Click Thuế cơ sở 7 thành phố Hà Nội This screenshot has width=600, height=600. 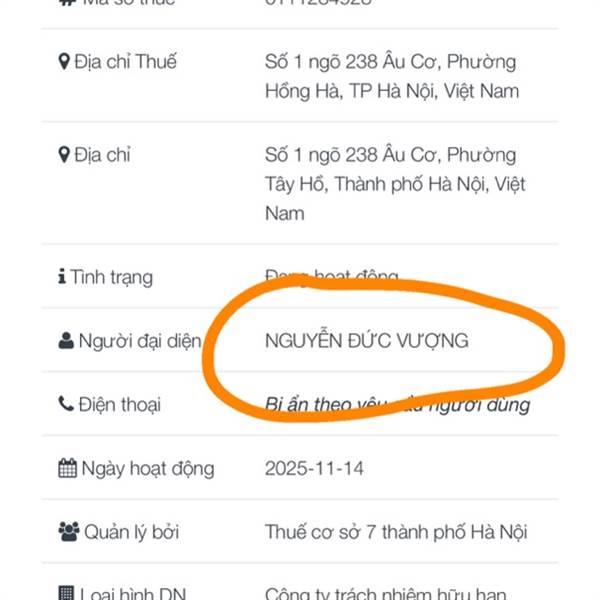395,531
